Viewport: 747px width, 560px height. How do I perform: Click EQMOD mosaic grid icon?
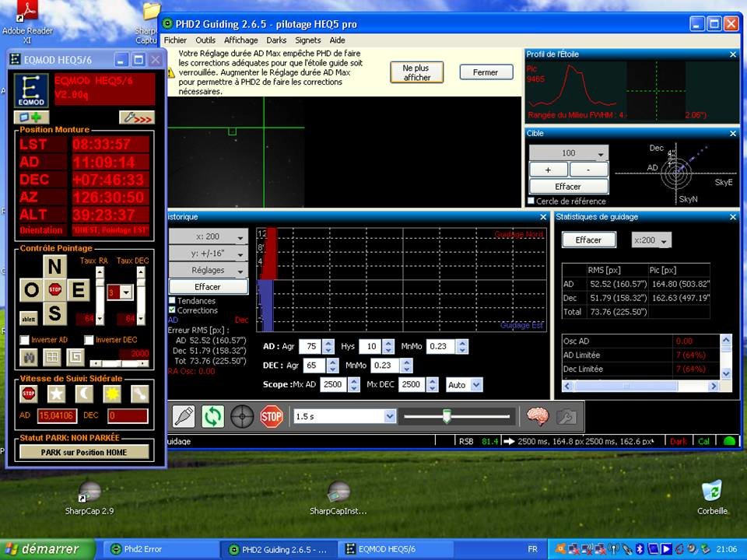click(x=52, y=357)
